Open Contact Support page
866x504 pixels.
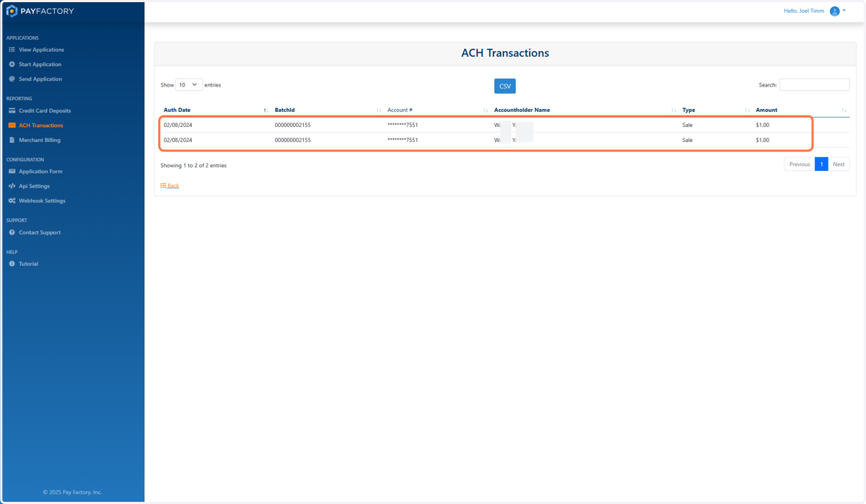(40, 232)
